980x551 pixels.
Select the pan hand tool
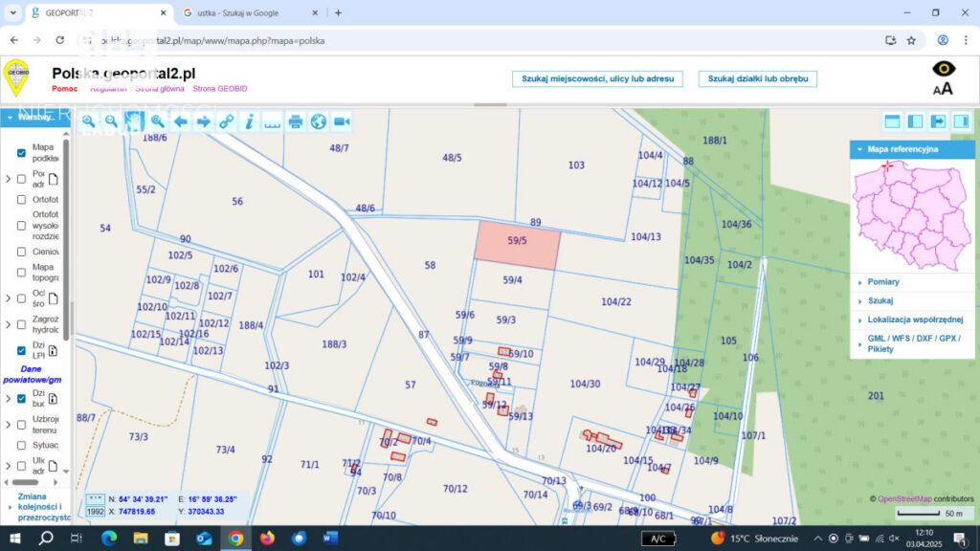point(134,121)
